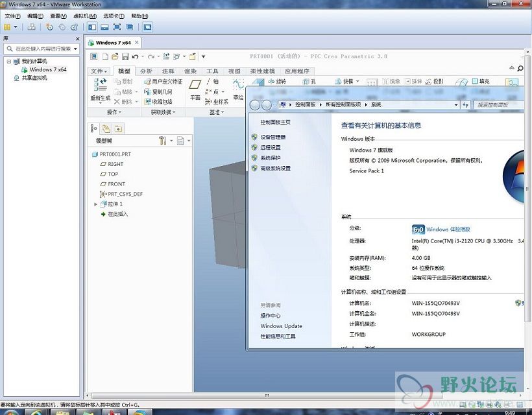Viewport: 532px width, 415px height.
Task: Open the 编辑(E) menu in VMware
Action: (35, 16)
